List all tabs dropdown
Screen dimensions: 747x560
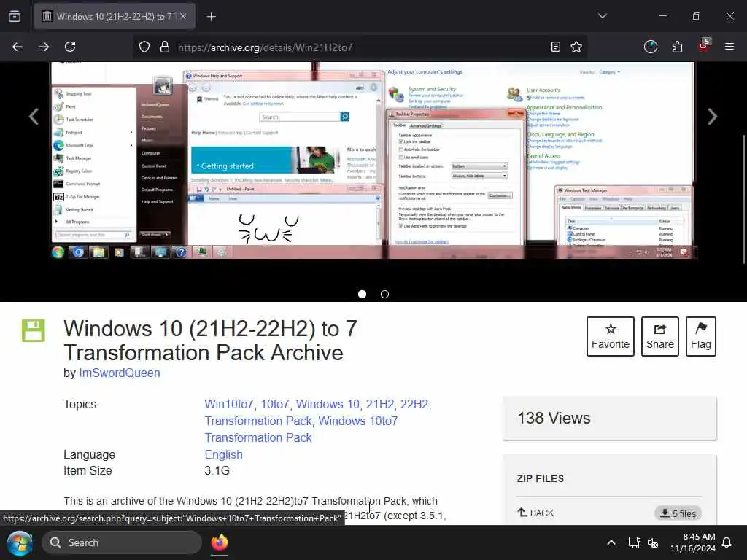pyautogui.click(x=603, y=16)
